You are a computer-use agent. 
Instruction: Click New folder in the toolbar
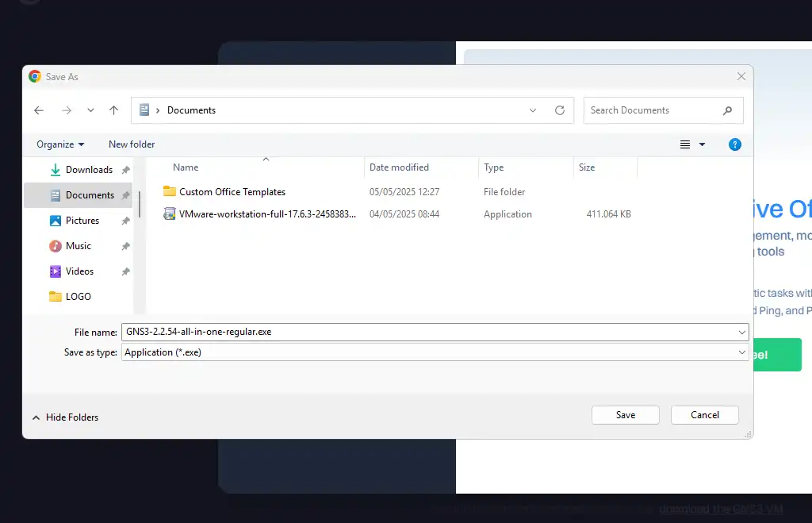[x=132, y=144]
